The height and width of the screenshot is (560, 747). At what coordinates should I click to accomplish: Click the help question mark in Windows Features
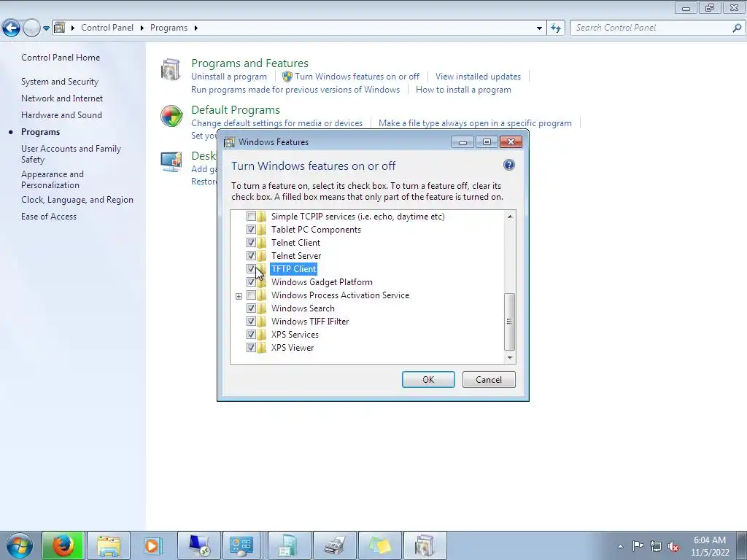pos(508,166)
